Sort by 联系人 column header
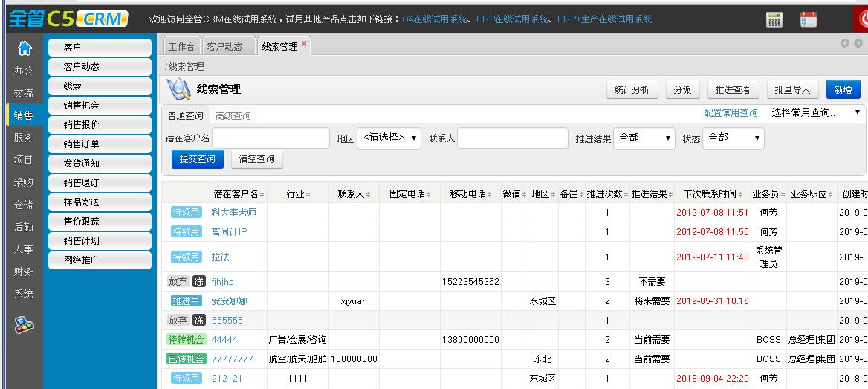Image resolution: width=868 pixels, height=389 pixels. click(x=354, y=194)
